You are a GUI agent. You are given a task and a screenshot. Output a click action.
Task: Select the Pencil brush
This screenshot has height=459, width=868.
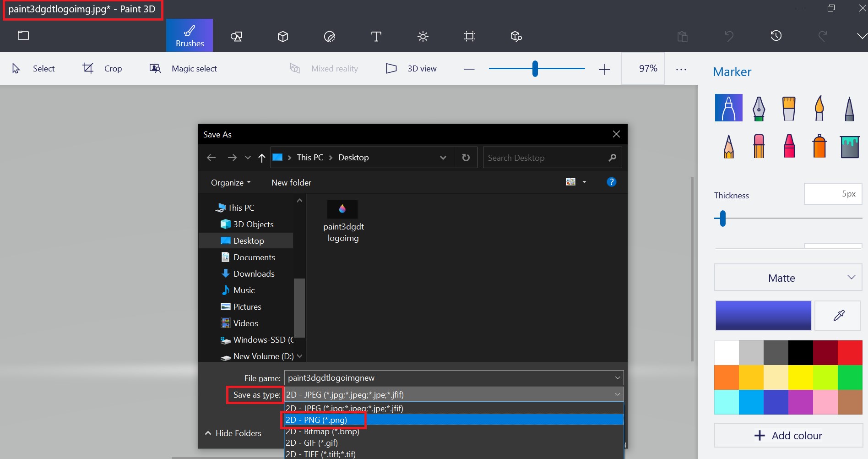click(x=729, y=146)
